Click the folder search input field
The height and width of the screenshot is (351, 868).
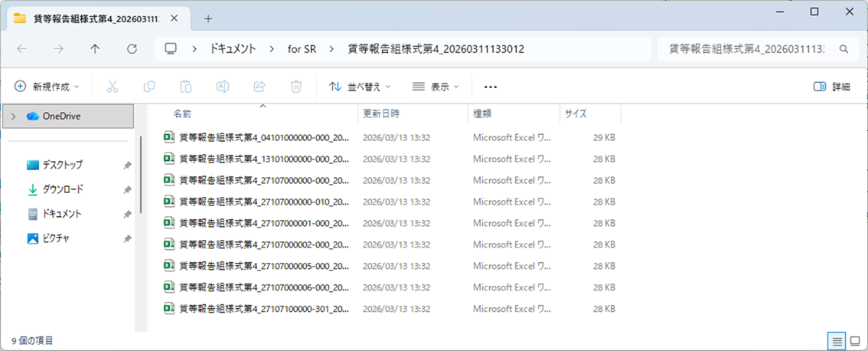746,49
